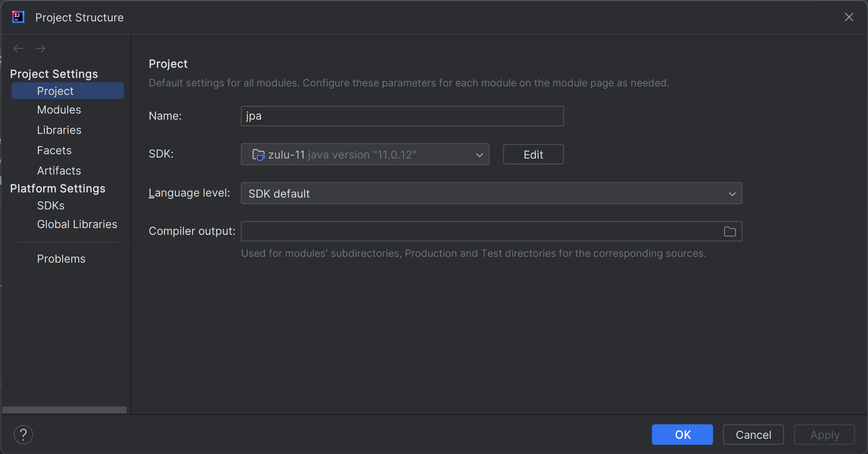Go to Facets section

tap(54, 150)
